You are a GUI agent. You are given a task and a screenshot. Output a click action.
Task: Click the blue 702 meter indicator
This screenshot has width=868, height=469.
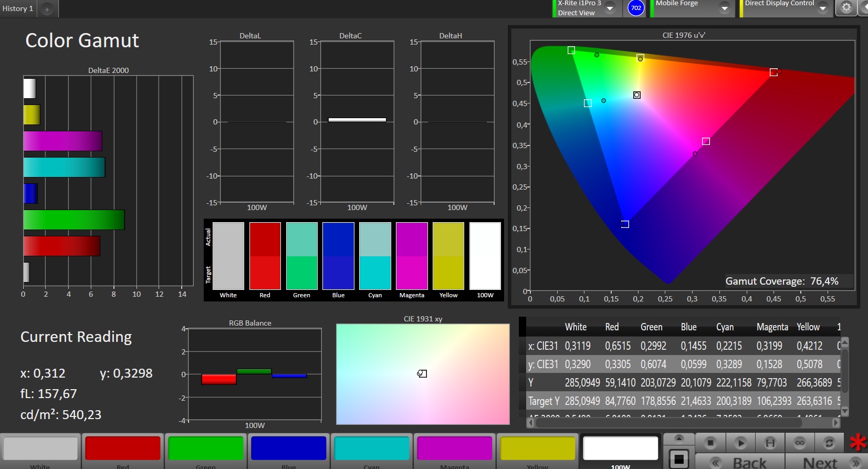(x=636, y=8)
